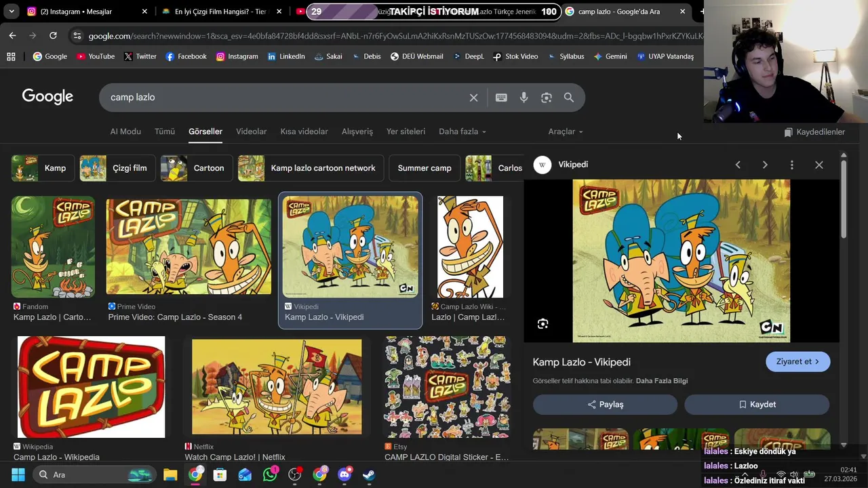This screenshot has width=868, height=488.
Task: Switch to Yer siteleri tab
Action: 406,131
